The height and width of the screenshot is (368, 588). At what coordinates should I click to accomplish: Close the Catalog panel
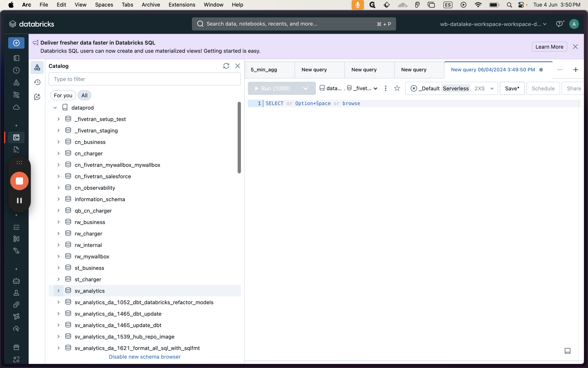point(238,66)
